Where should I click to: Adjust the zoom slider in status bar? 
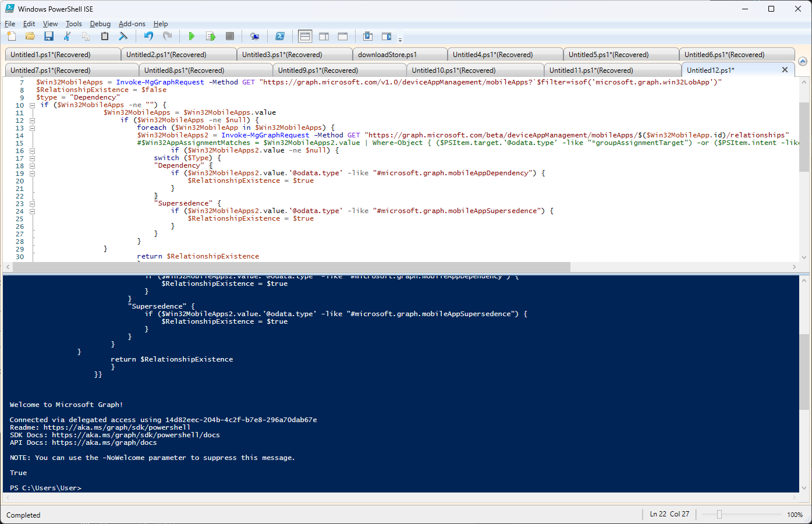(x=719, y=515)
